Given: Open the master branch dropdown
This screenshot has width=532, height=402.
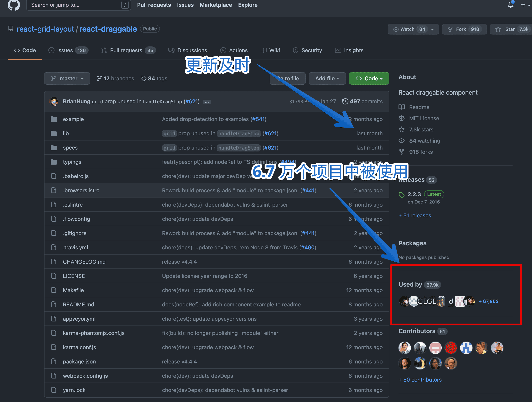Looking at the screenshot, I should [x=67, y=78].
